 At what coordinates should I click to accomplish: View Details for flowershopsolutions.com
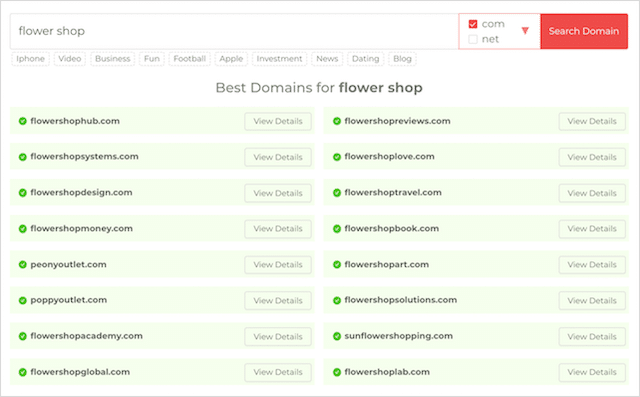tap(592, 301)
